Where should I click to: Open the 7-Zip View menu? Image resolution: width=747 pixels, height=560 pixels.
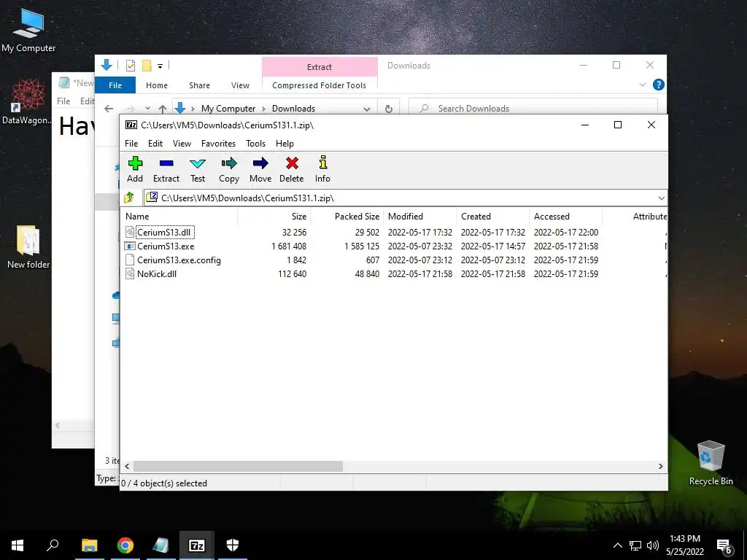(182, 144)
